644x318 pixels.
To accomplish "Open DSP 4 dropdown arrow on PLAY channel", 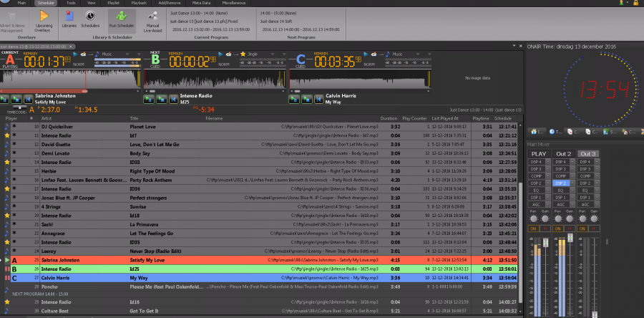I will tap(548, 162).
